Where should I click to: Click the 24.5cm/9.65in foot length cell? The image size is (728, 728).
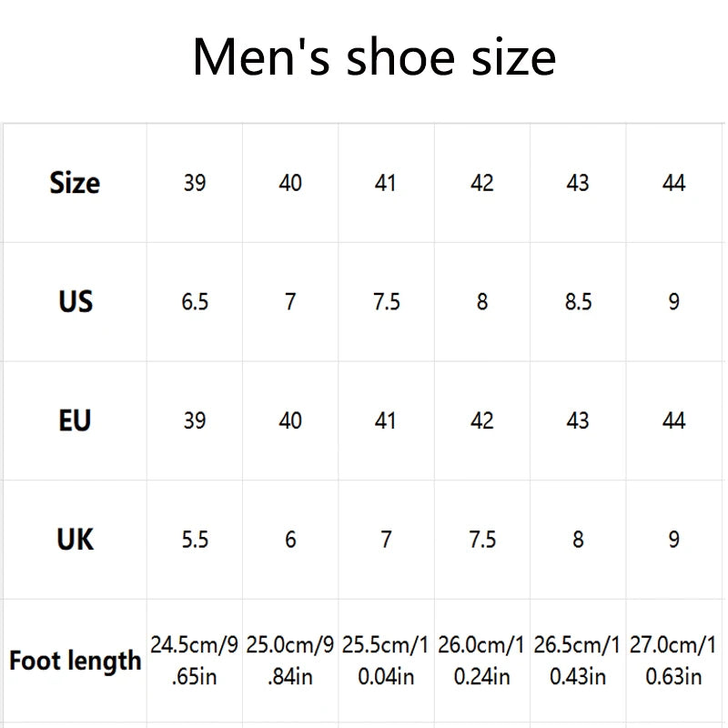tap(195, 661)
